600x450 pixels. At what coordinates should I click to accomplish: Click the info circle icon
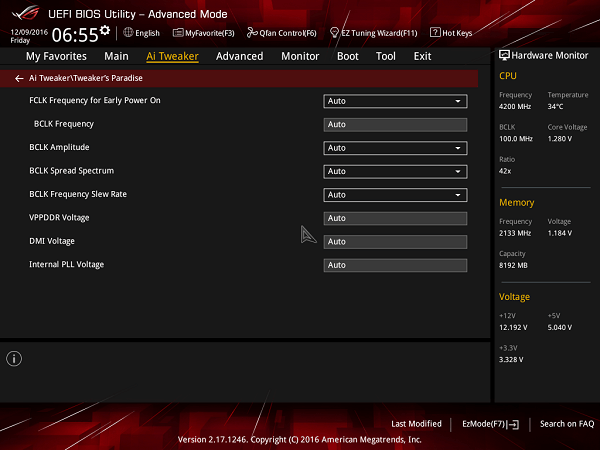[14, 359]
